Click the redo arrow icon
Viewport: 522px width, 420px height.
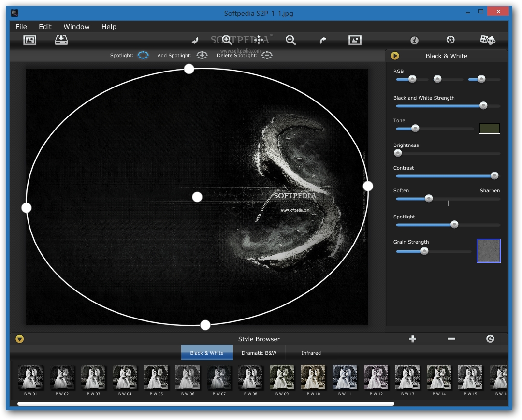[323, 40]
